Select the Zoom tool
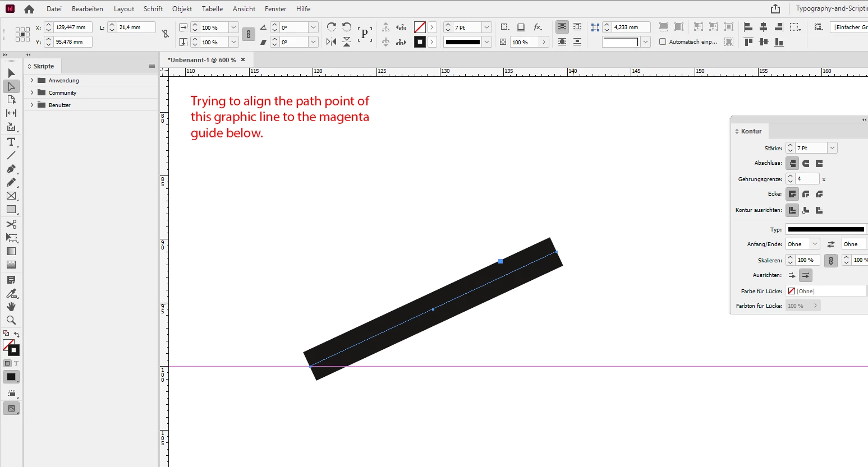 tap(11, 320)
